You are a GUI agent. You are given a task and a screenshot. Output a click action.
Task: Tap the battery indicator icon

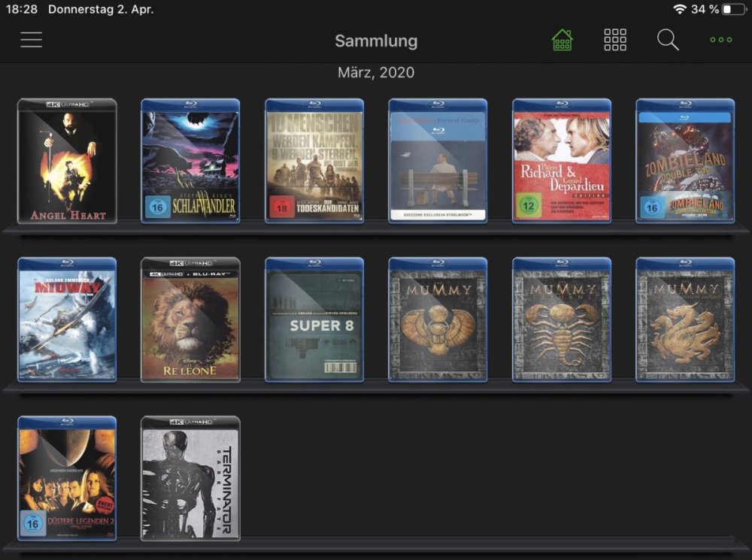coord(735,9)
